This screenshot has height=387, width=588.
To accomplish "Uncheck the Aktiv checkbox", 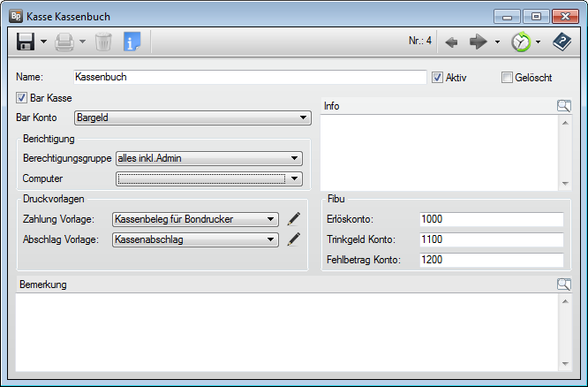I will click(x=437, y=78).
